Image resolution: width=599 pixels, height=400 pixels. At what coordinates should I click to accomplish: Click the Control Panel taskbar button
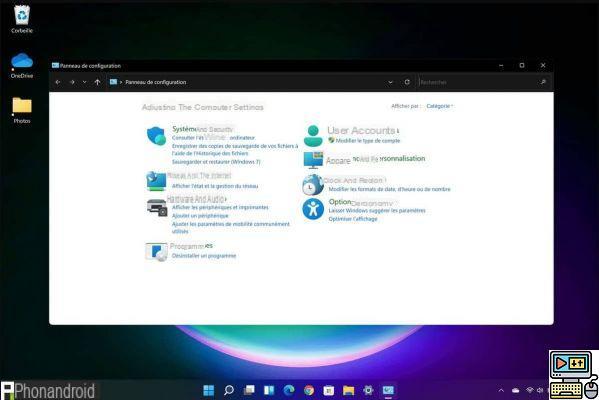388,390
